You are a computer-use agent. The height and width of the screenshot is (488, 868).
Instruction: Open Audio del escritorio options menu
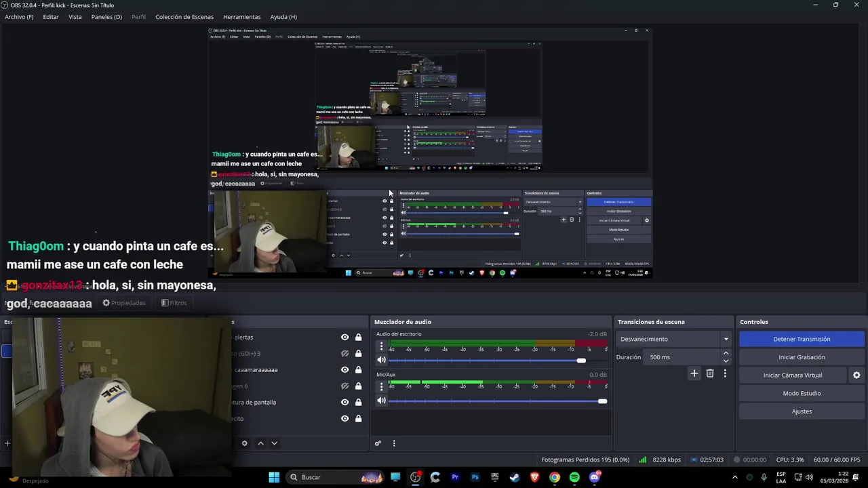[x=381, y=346]
